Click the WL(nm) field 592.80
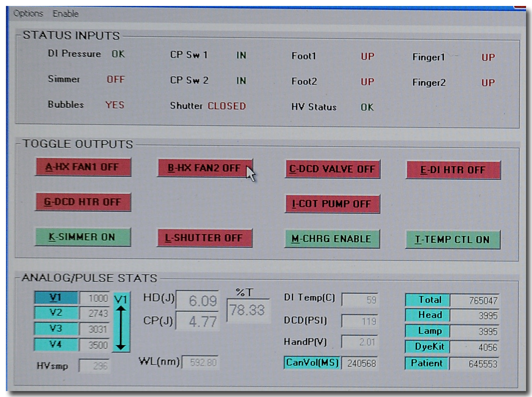532x397 pixels. (201, 362)
